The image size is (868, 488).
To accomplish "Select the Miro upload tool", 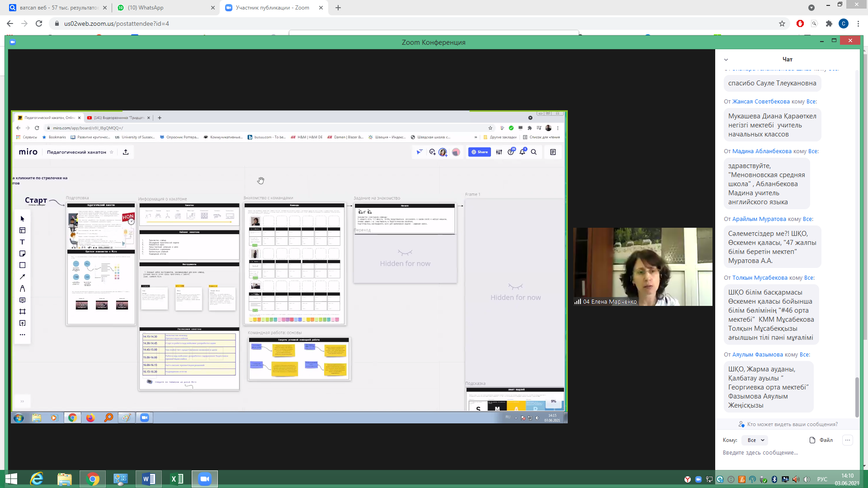I will (x=22, y=323).
